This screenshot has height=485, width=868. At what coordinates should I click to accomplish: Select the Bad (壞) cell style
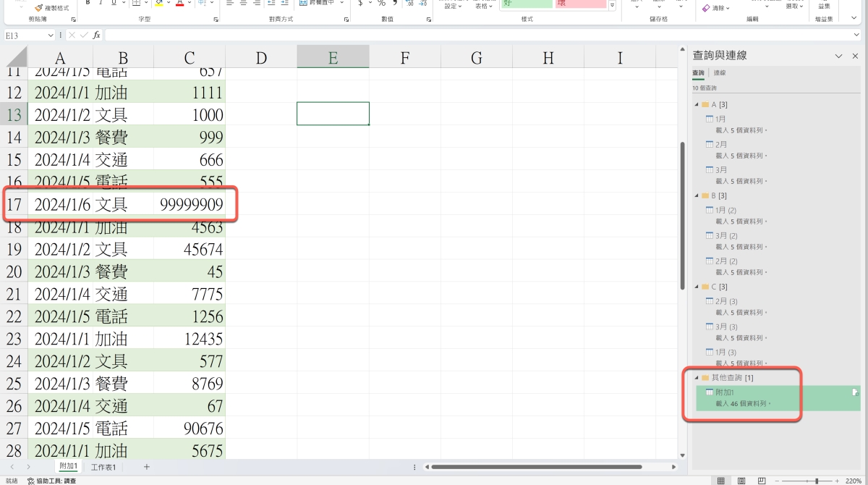(580, 4)
